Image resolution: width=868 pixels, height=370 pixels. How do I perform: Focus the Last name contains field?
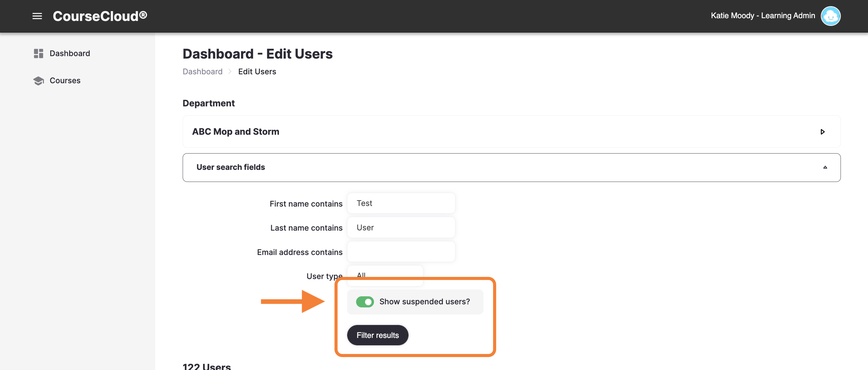point(401,228)
